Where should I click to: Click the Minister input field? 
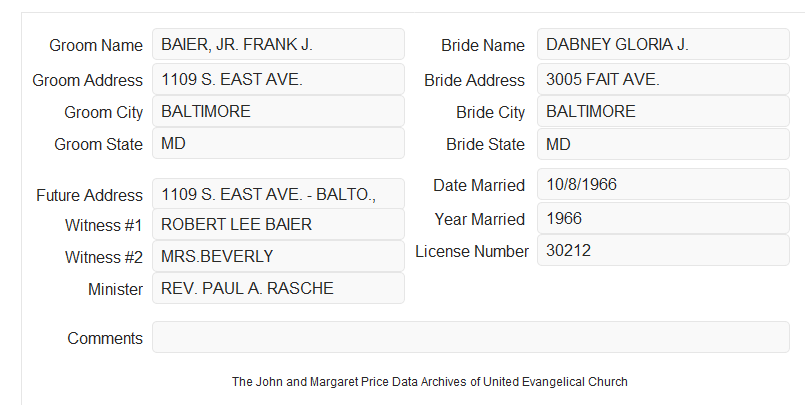278,288
